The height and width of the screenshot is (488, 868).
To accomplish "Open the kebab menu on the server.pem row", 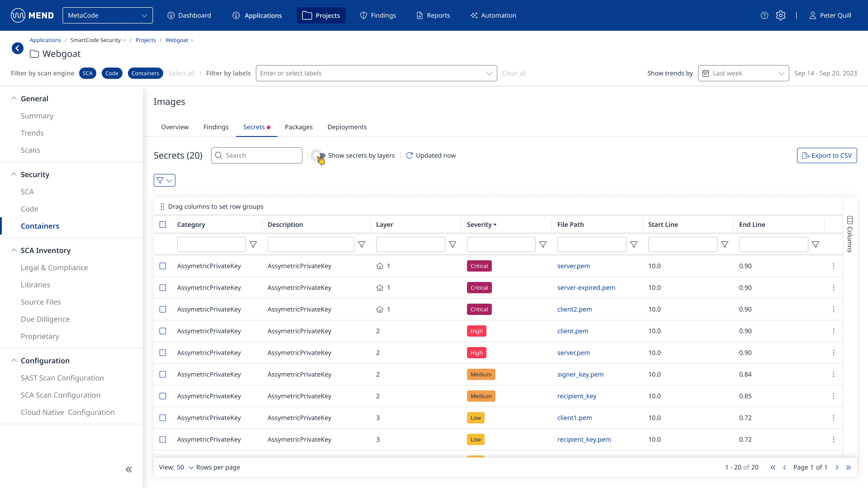I will pyautogui.click(x=834, y=266).
